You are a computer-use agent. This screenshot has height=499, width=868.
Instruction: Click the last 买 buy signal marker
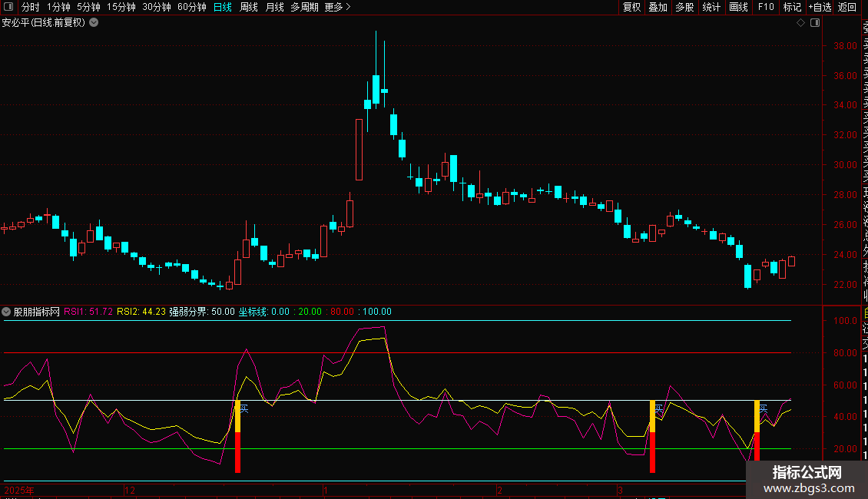[764, 409]
